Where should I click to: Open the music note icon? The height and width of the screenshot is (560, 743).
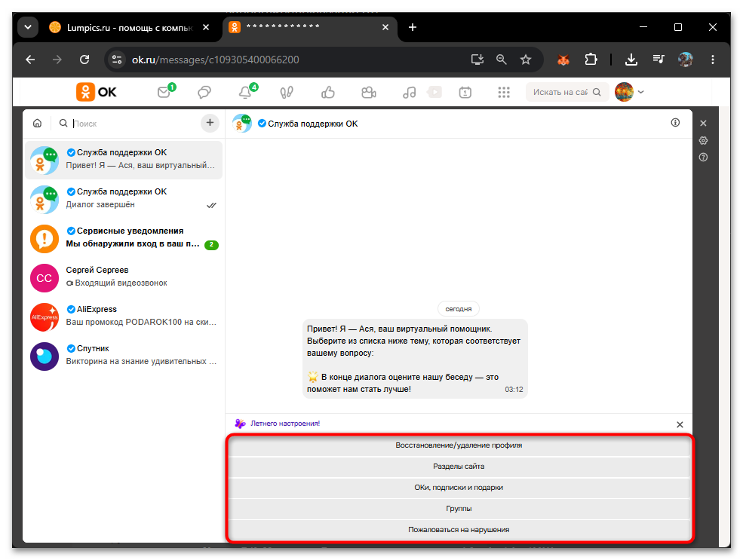pos(410,92)
